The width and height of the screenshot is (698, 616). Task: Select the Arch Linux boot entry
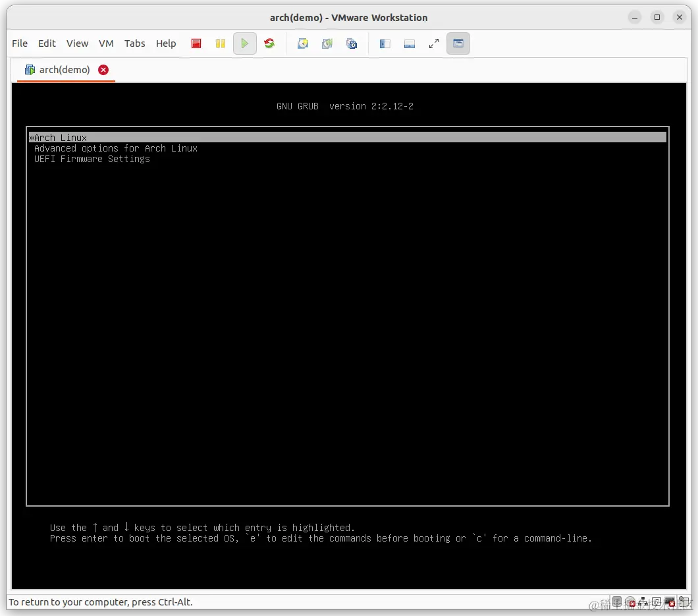[x=347, y=138]
